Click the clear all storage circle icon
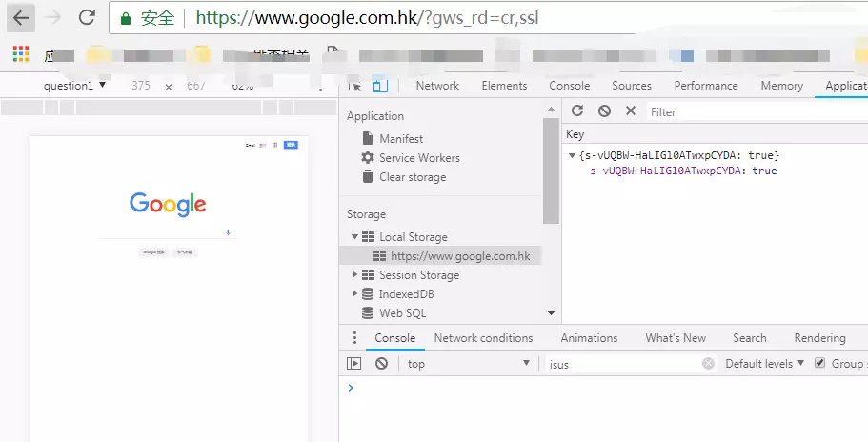The image size is (868, 442). click(x=604, y=111)
